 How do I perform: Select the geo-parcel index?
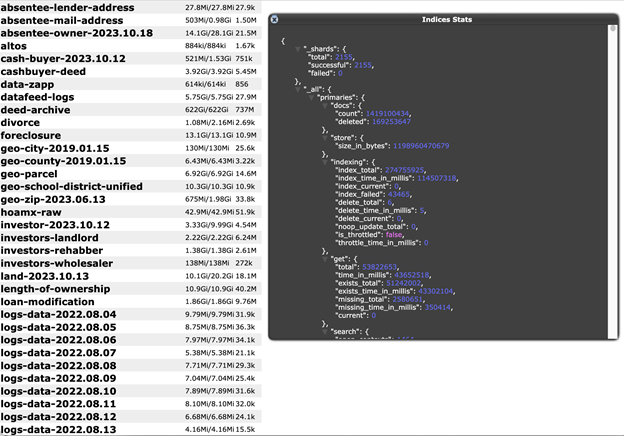131,173
